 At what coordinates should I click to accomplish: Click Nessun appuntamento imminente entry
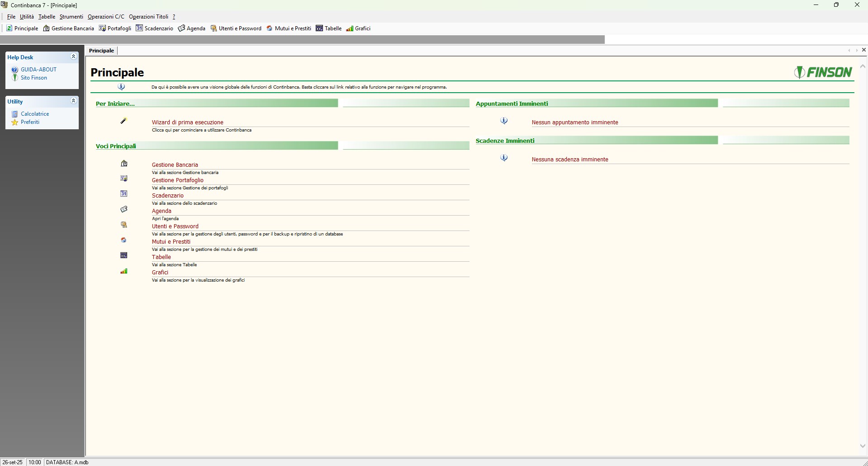point(575,122)
